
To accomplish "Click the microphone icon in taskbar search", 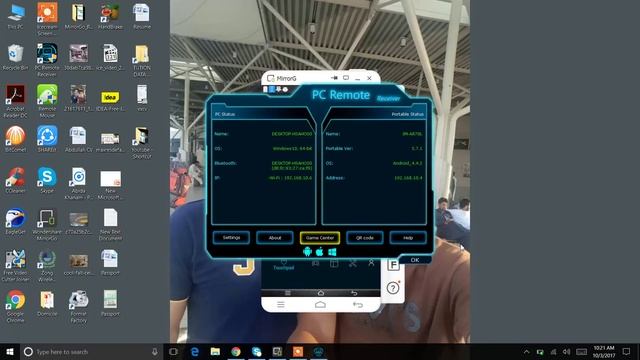I will coord(155,351).
